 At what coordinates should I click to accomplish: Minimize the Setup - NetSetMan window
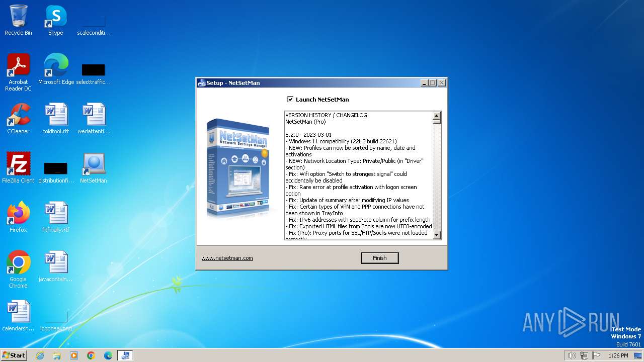424,83
